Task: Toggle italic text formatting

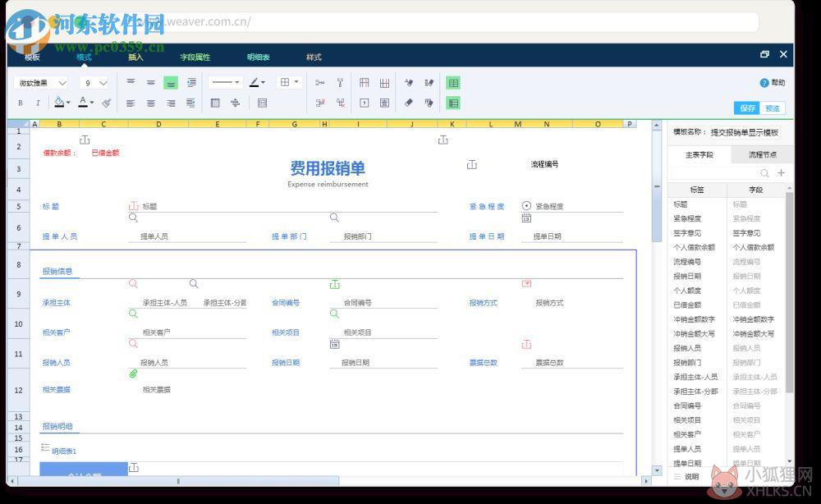Action: (x=38, y=103)
